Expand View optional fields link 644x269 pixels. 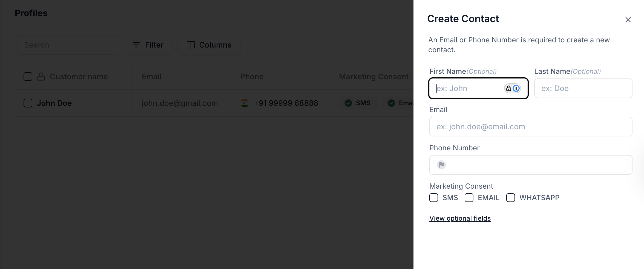460,218
